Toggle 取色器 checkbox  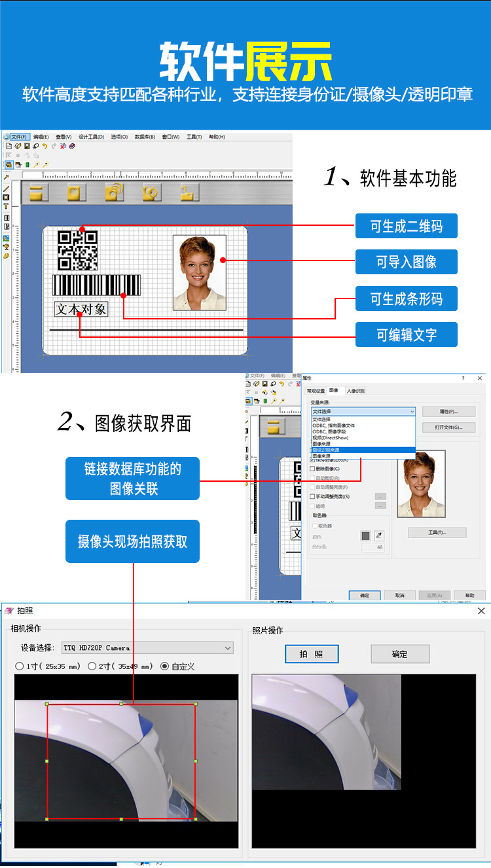tap(315, 526)
